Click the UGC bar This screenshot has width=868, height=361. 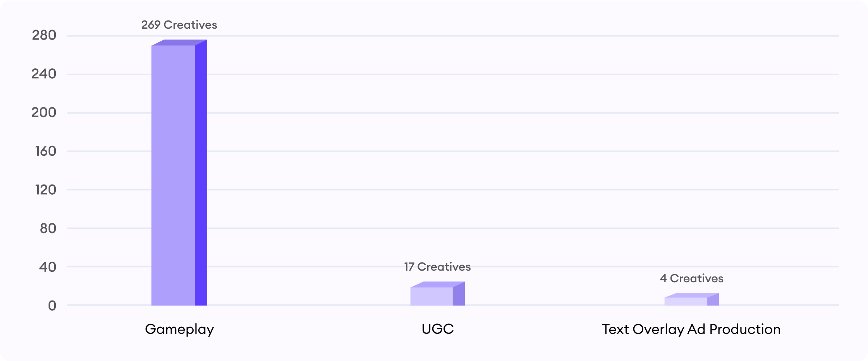(x=438, y=294)
